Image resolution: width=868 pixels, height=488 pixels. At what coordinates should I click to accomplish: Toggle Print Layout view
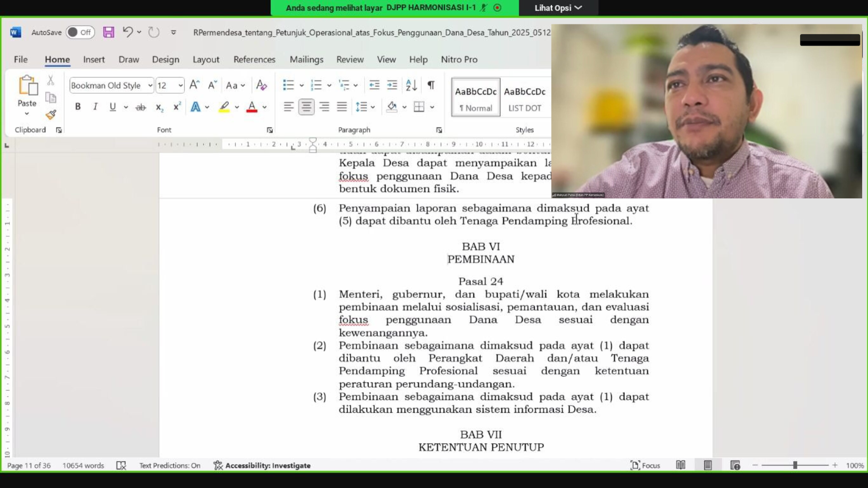[708, 465]
